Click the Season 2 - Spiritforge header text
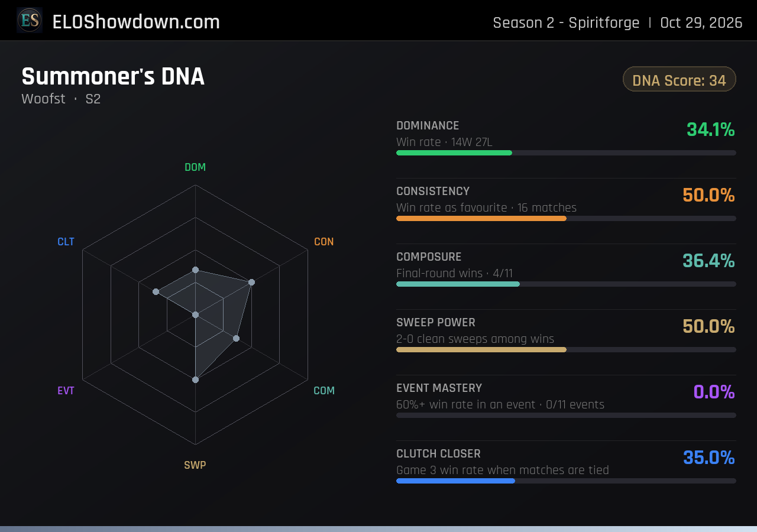Screen dimensions: 757x532 point(566,22)
